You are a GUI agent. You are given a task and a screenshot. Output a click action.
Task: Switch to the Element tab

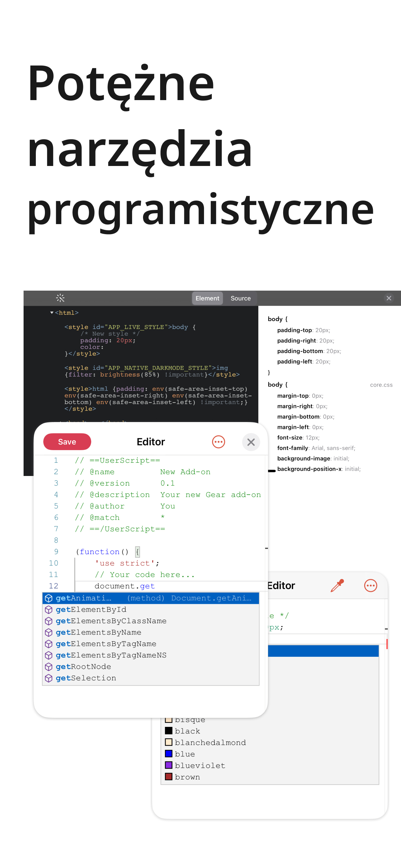pyautogui.click(x=207, y=298)
